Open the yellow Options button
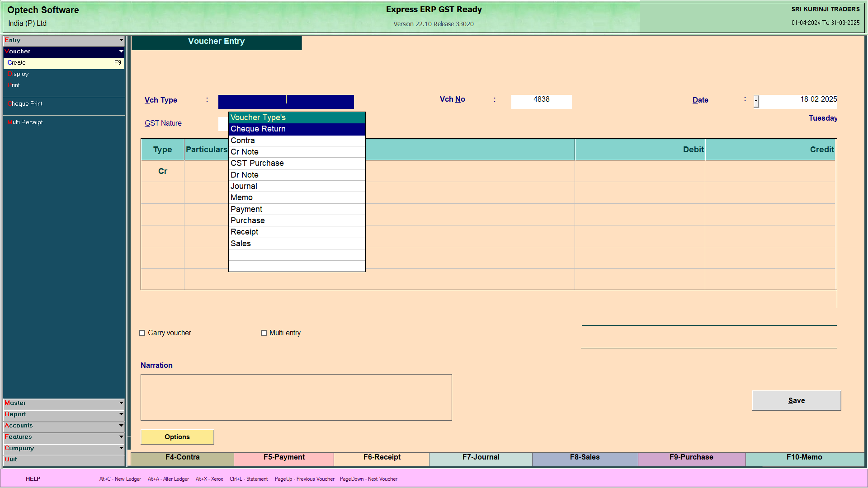Viewport: 868px width, 488px height. (x=177, y=437)
